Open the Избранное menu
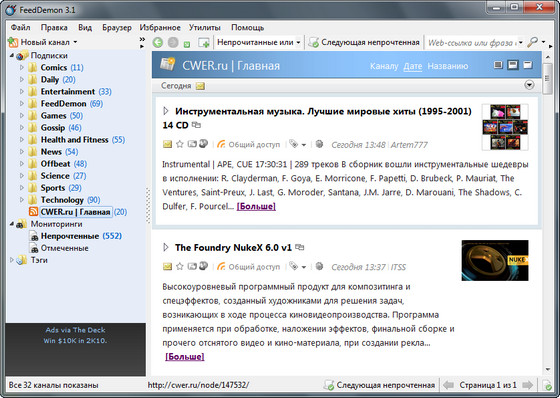Screen dimensions: 560x398 tap(160, 28)
